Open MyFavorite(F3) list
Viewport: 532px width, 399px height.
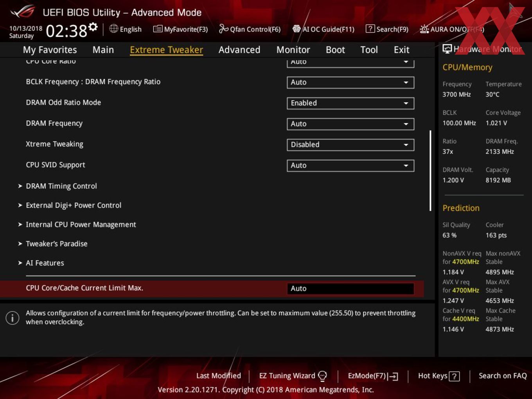pyautogui.click(x=180, y=29)
